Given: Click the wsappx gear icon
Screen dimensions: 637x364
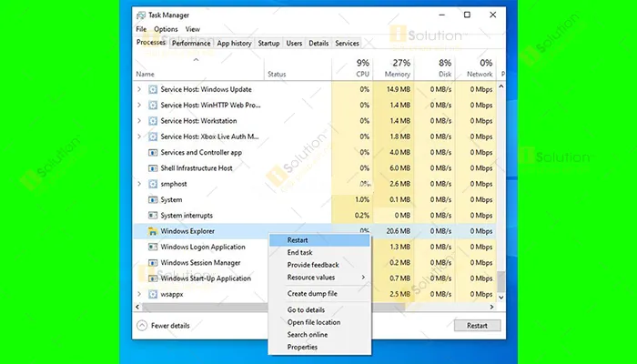Looking at the screenshot, I should click(x=153, y=294).
